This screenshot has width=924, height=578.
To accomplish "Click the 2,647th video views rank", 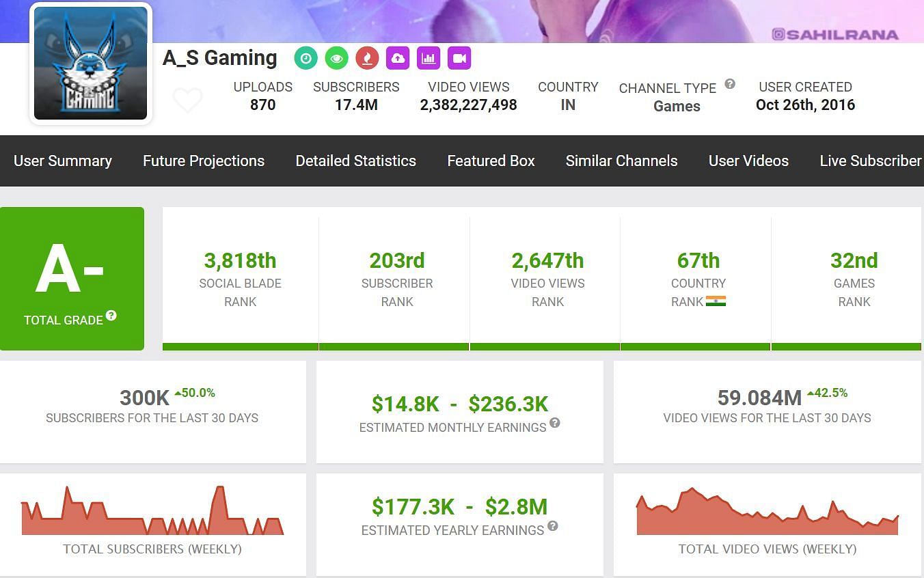I will pyautogui.click(x=547, y=260).
